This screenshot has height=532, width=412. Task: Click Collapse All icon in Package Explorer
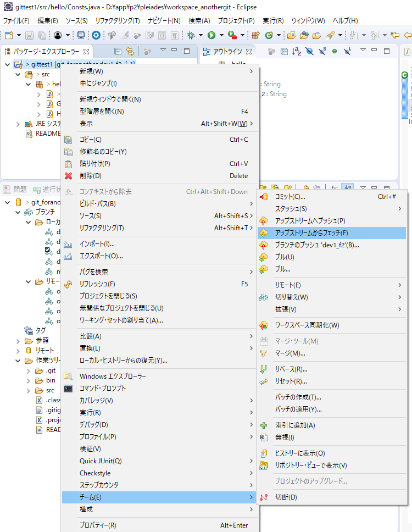tap(118, 51)
